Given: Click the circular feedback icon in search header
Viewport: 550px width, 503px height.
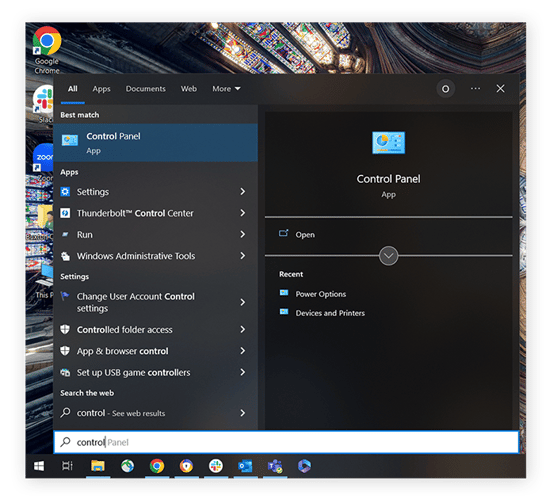Looking at the screenshot, I should pos(445,89).
